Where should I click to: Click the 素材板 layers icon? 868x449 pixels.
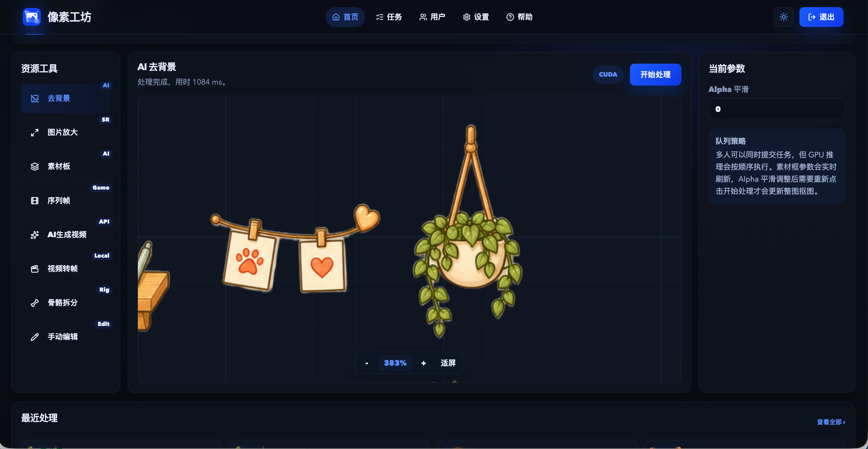pyautogui.click(x=35, y=167)
